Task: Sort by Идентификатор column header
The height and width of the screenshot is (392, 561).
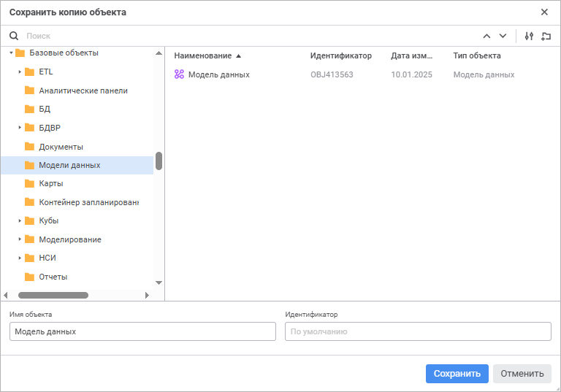Action: 340,55
